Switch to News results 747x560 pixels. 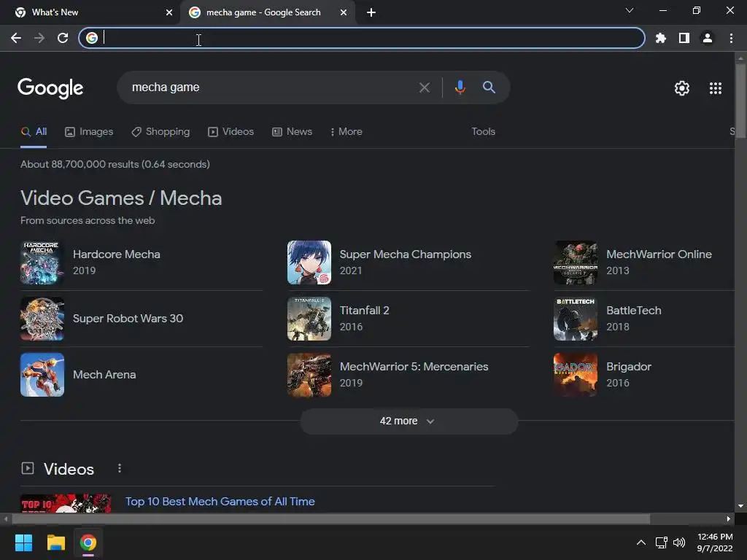292,132
